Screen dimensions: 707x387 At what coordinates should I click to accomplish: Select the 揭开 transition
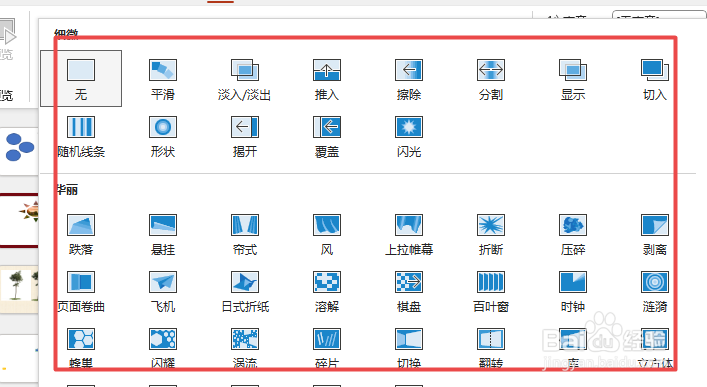245,136
